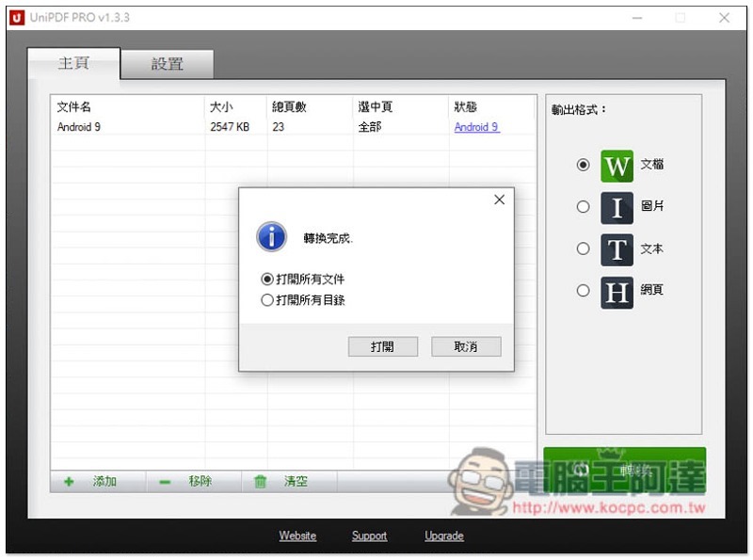This screenshot has height=560, width=753.
Task: Click the 轉換完成 message text
Action: coord(328,238)
